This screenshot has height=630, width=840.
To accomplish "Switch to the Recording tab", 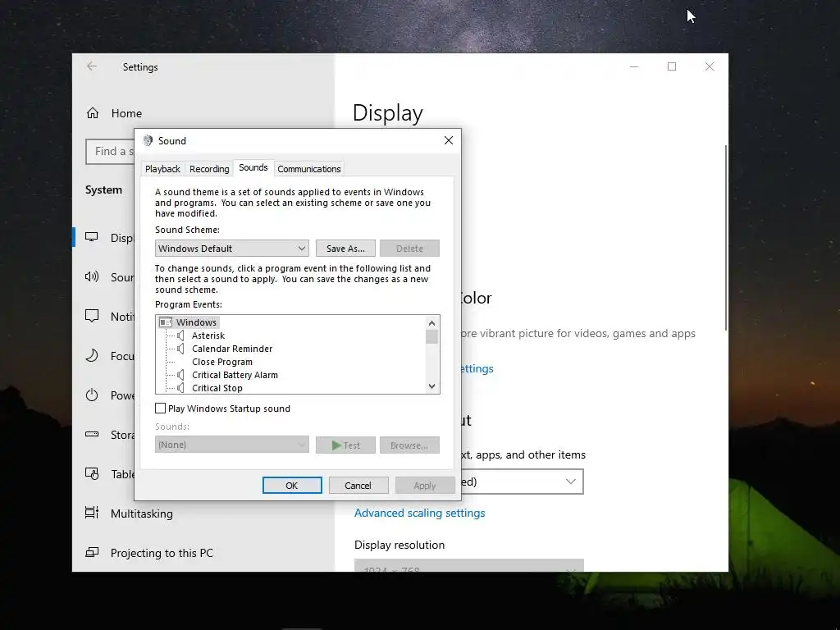I will point(209,169).
